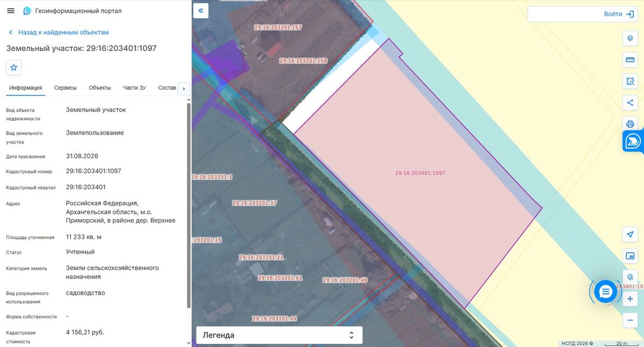This screenshot has width=644, height=347.
Task: Print the current map
Action: coord(630,124)
